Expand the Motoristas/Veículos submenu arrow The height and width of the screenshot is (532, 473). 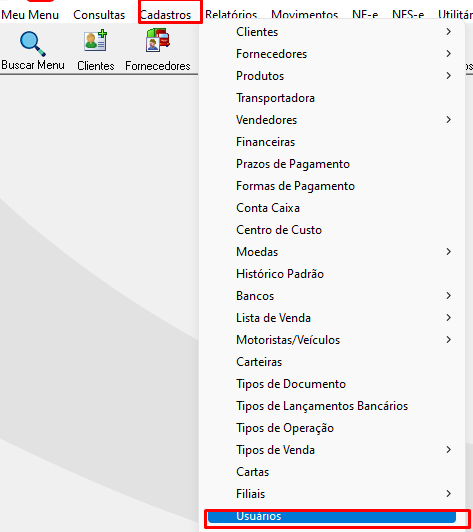click(449, 340)
